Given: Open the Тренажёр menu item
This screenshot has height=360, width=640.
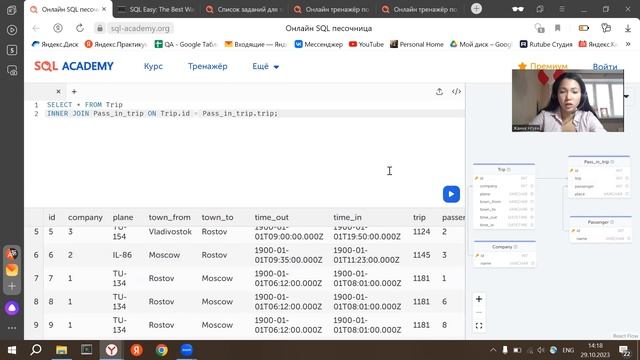Looking at the screenshot, I should [x=207, y=66].
